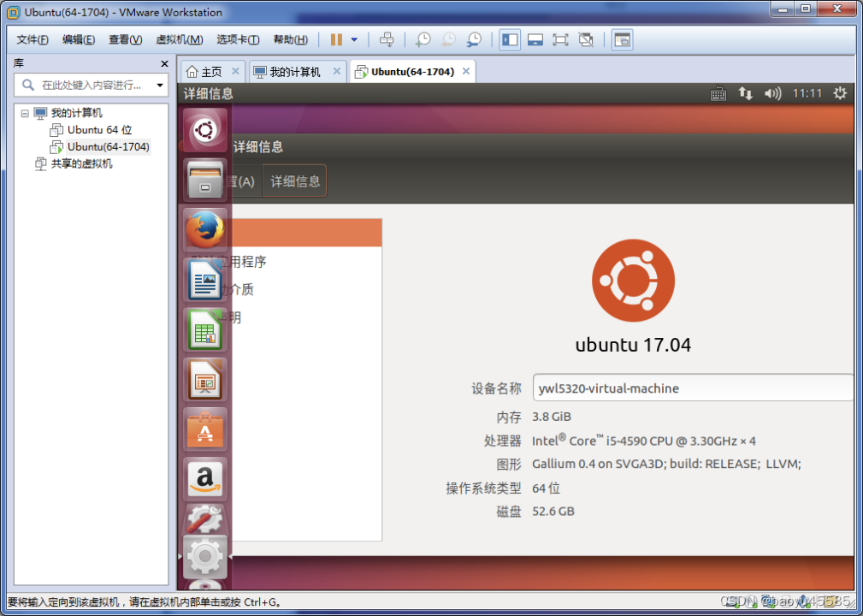Click the Ubuntu keyboard indicator icon
The width and height of the screenshot is (863, 616).
(718, 93)
